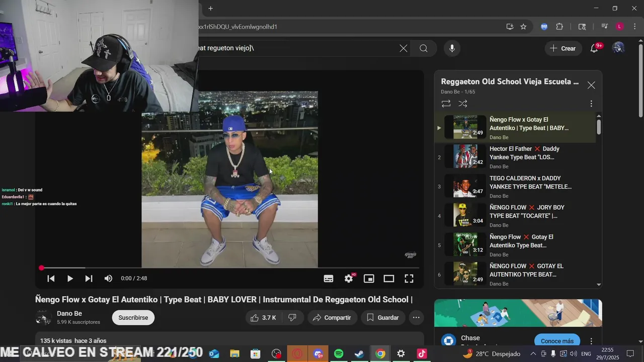
Task: Like the video with 3.7 K likes
Action: 264,318
